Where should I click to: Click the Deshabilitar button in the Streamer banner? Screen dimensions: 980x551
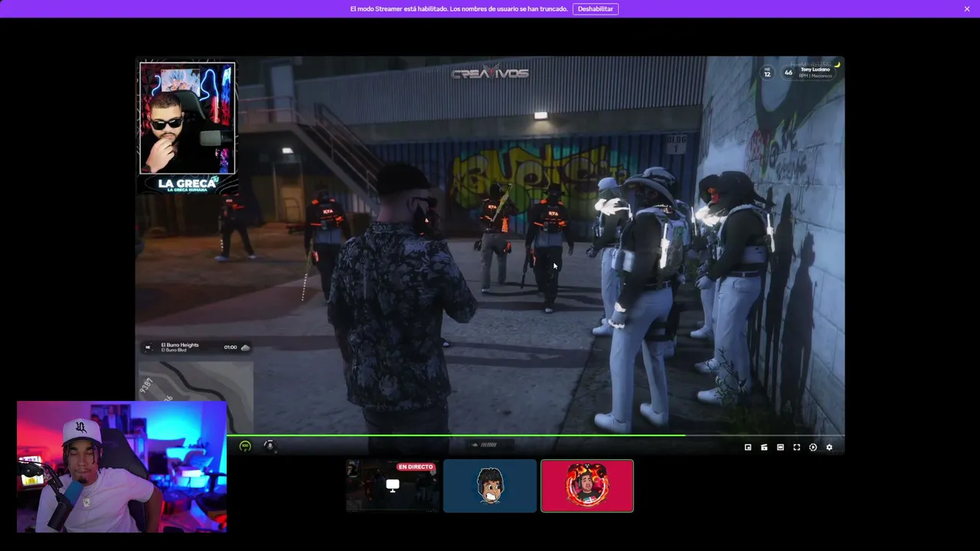pyautogui.click(x=595, y=9)
